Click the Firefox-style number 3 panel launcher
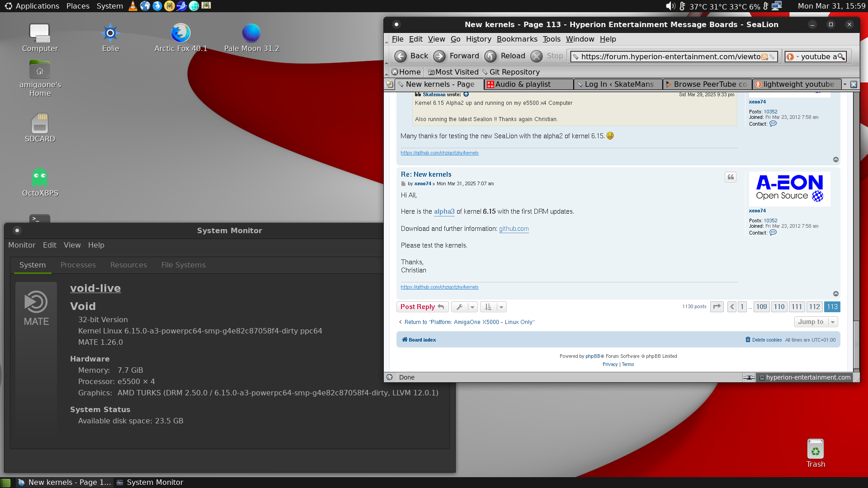 (157, 6)
